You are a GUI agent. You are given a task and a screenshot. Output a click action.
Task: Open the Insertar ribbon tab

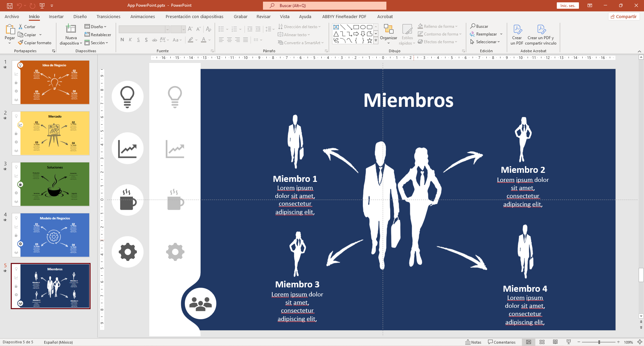[x=56, y=16]
